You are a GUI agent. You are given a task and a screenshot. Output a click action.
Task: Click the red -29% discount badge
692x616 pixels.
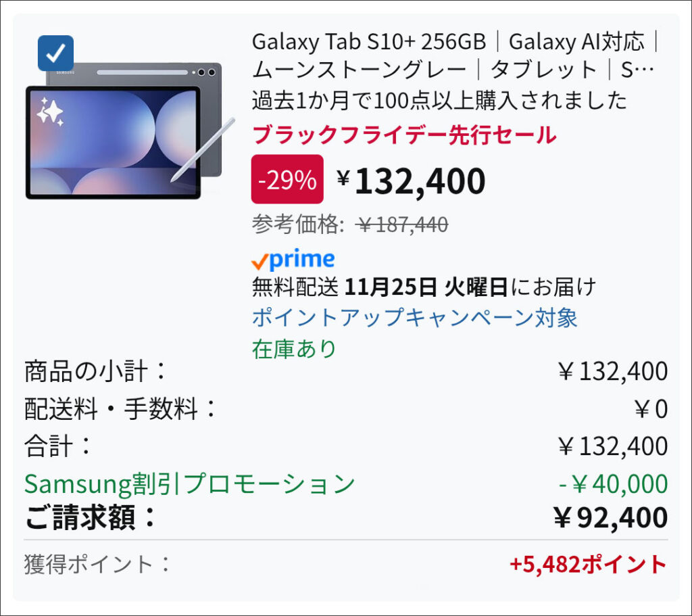point(287,179)
